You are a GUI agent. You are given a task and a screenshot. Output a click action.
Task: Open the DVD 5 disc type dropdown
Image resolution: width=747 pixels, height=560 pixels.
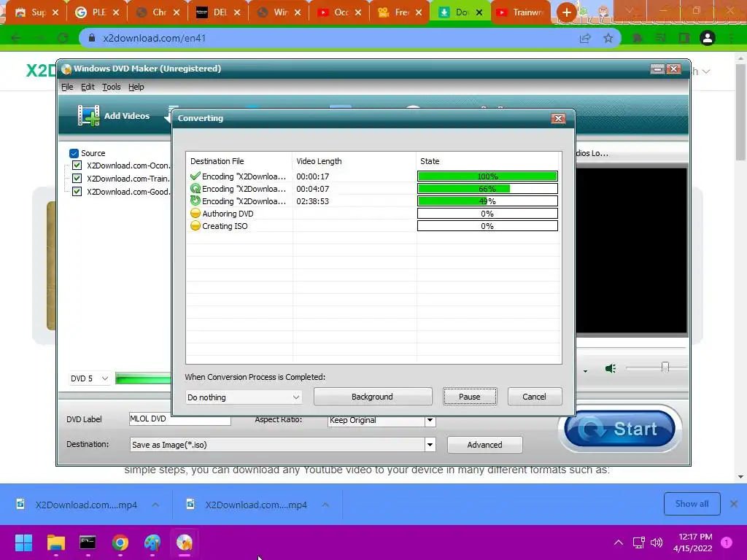coord(89,378)
